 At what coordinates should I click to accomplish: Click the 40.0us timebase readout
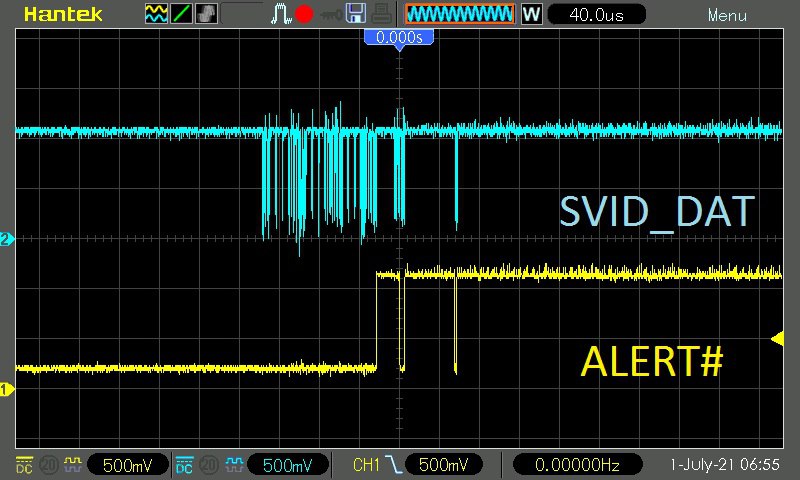point(596,14)
